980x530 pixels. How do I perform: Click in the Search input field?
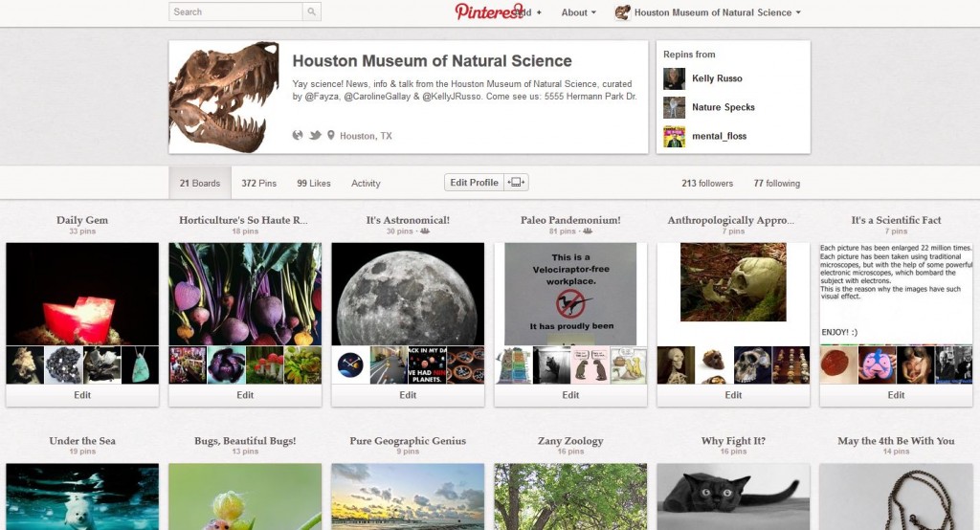pyautogui.click(x=236, y=12)
